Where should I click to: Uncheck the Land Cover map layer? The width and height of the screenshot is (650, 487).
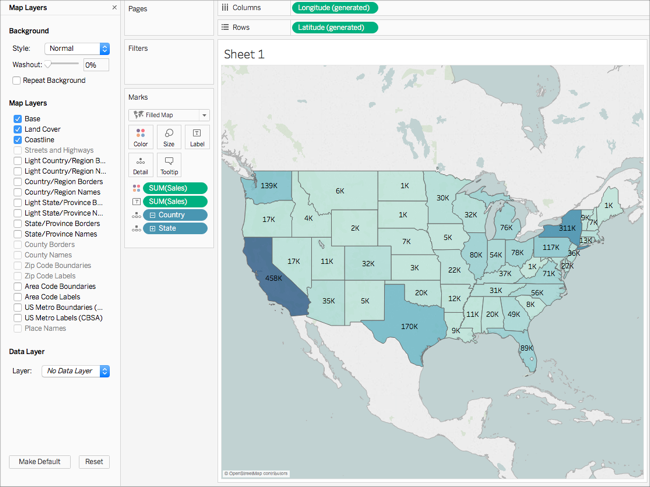(x=18, y=129)
